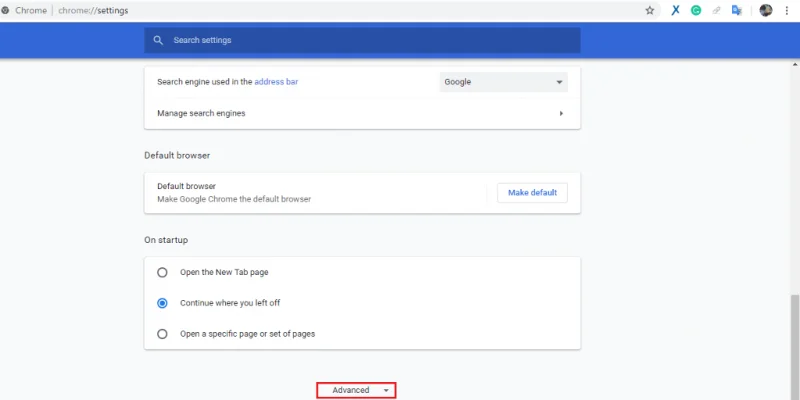Click the magnifier icon in settings search
The width and height of the screenshot is (800, 400).
point(158,40)
